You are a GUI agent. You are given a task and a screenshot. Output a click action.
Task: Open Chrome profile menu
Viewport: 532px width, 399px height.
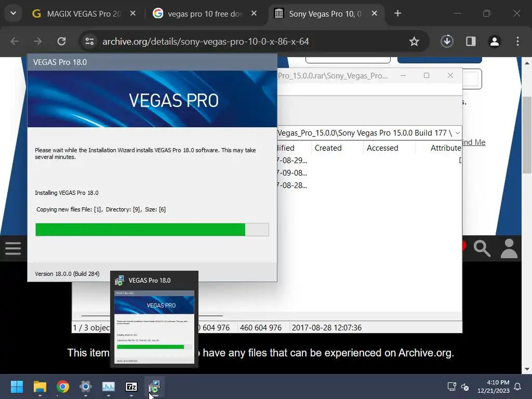(495, 42)
